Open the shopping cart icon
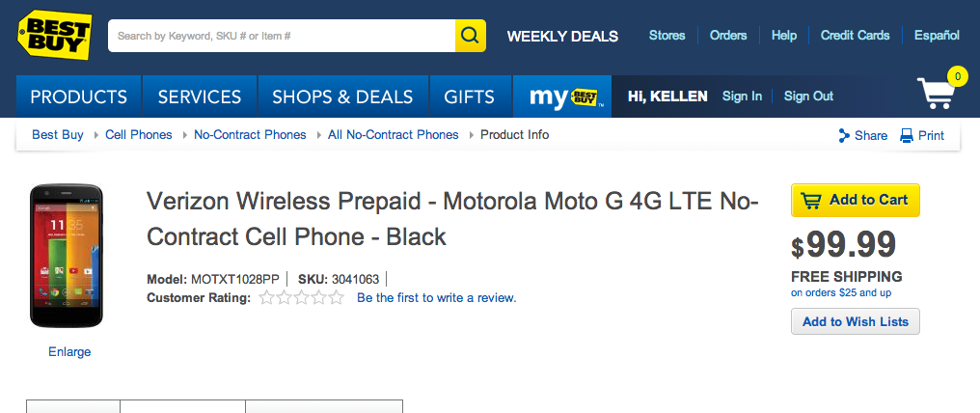This screenshot has width=980, height=413. (x=939, y=94)
